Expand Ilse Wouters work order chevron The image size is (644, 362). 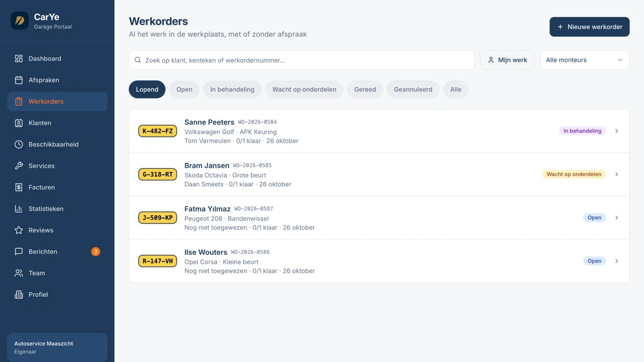617,261
